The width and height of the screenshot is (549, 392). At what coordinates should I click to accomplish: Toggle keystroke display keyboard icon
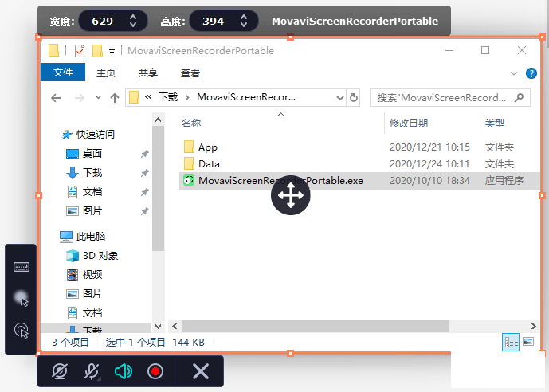click(x=22, y=267)
